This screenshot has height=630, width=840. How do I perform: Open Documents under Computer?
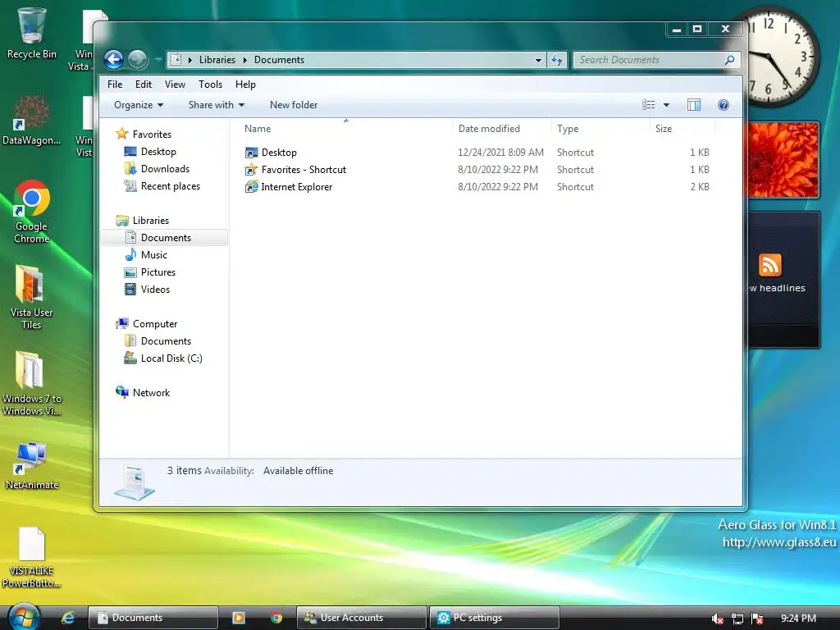(x=157, y=340)
